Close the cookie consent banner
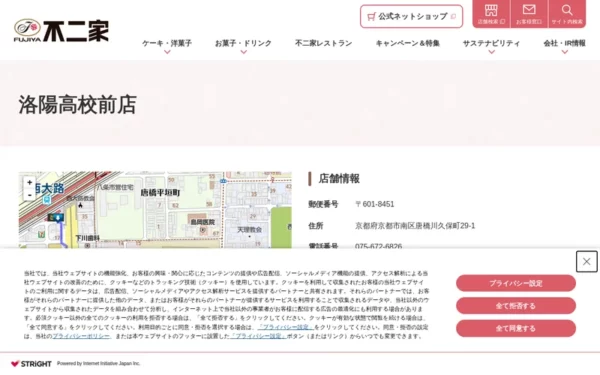 pyautogui.click(x=587, y=262)
